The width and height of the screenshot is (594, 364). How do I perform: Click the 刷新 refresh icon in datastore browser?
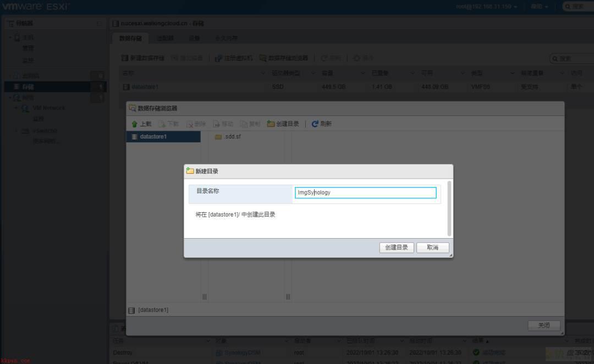point(315,124)
